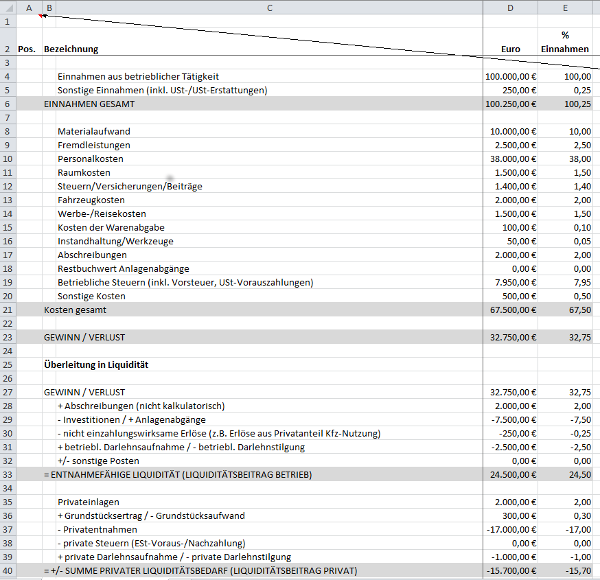
Task: Click the select-all corner button
Action: click(x=7, y=8)
